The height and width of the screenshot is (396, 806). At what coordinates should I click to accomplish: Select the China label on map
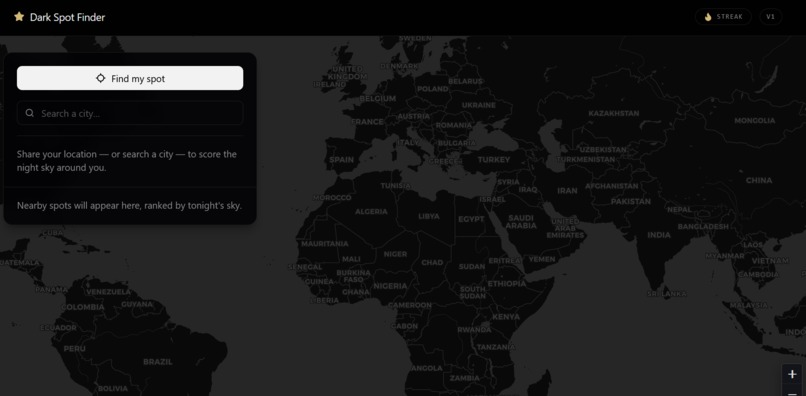pyautogui.click(x=759, y=181)
